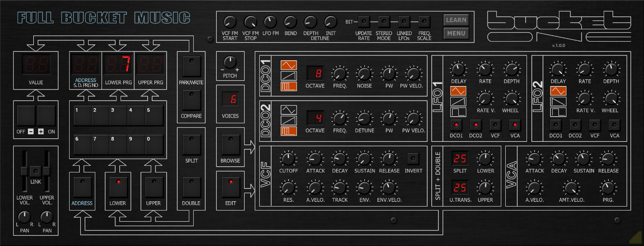The image size is (644, 246).
Task: Toggle the Linked LFOs switch
Action: (x=404, y=21)
